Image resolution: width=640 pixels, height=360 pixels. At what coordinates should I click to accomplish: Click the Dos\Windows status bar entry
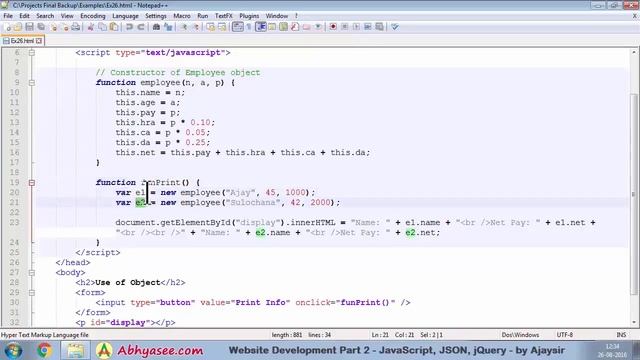(520, 335)
